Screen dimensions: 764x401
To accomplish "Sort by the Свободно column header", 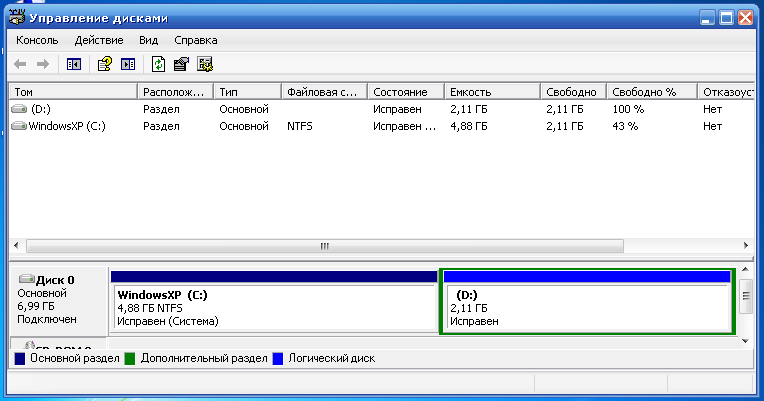I will 573,92.
